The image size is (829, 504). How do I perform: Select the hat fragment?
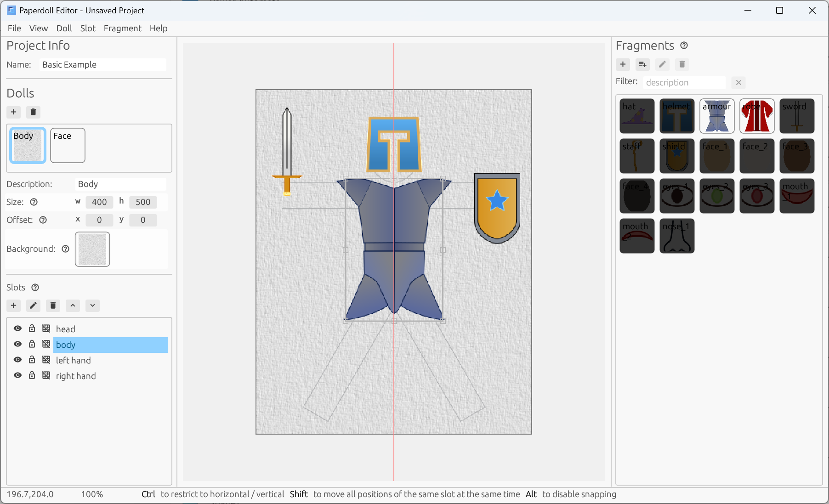point(637,116)
